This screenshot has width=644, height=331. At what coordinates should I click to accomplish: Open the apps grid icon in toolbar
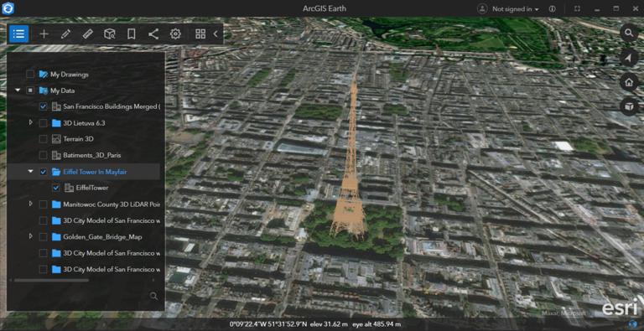[200, 34]
